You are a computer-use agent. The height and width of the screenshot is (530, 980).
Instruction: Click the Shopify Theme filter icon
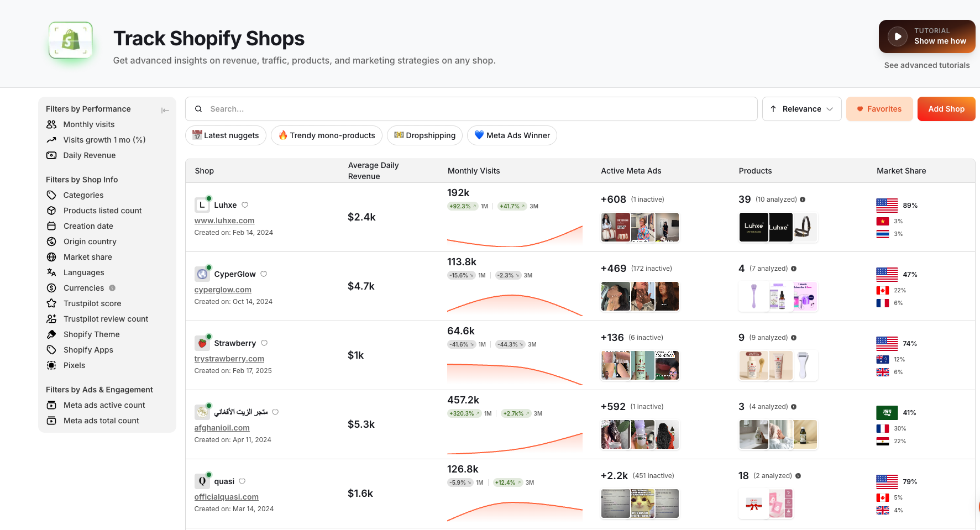click(51, 334)
